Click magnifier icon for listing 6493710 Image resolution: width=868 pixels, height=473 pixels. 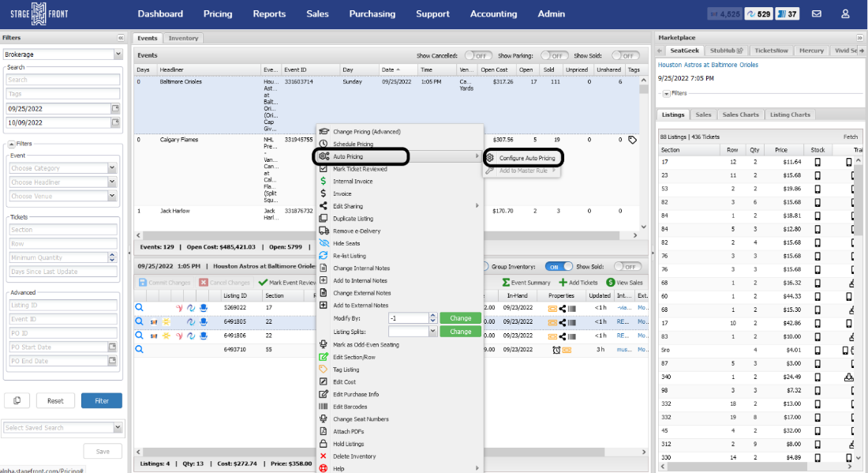pos(140,350)
